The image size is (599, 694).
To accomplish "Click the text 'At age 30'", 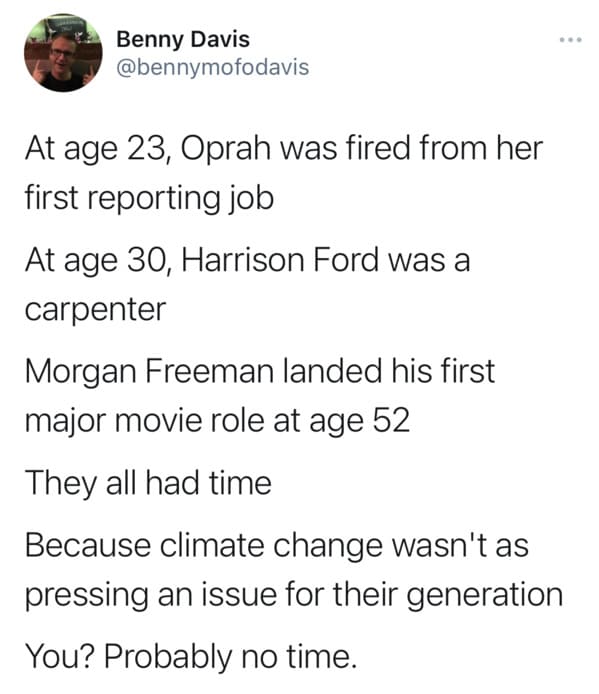I will (97, 260).
